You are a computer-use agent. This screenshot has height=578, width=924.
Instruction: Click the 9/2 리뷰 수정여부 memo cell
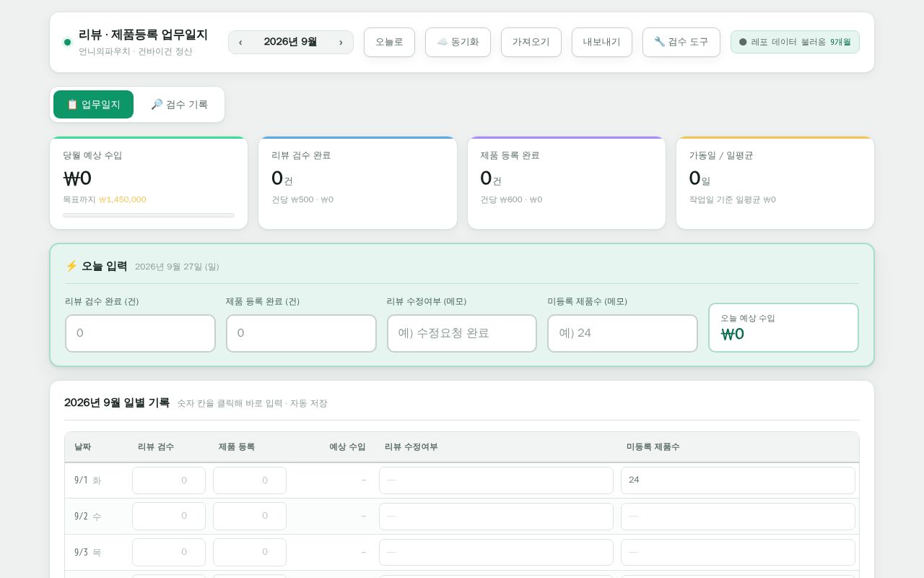pos(496,517)
